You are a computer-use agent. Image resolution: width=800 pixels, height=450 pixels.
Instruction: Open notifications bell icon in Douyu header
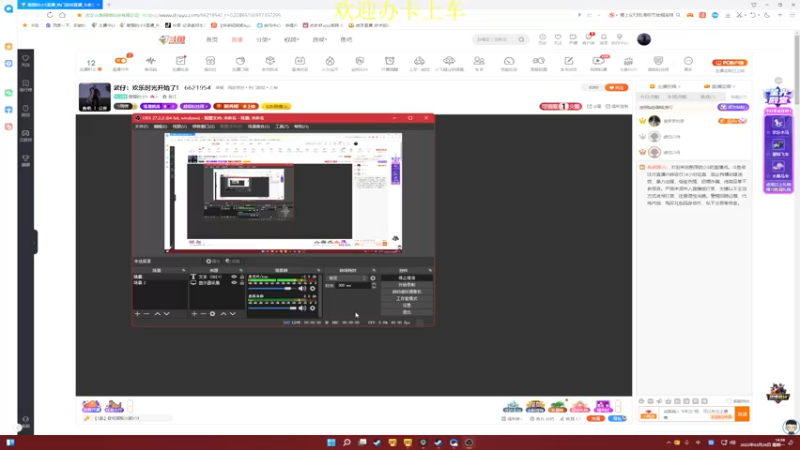click(604, 39)
